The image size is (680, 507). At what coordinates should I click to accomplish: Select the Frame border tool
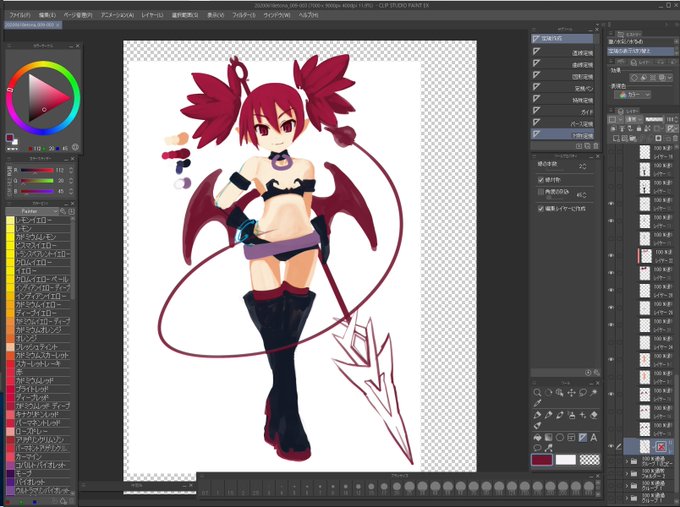click(571, 438)
